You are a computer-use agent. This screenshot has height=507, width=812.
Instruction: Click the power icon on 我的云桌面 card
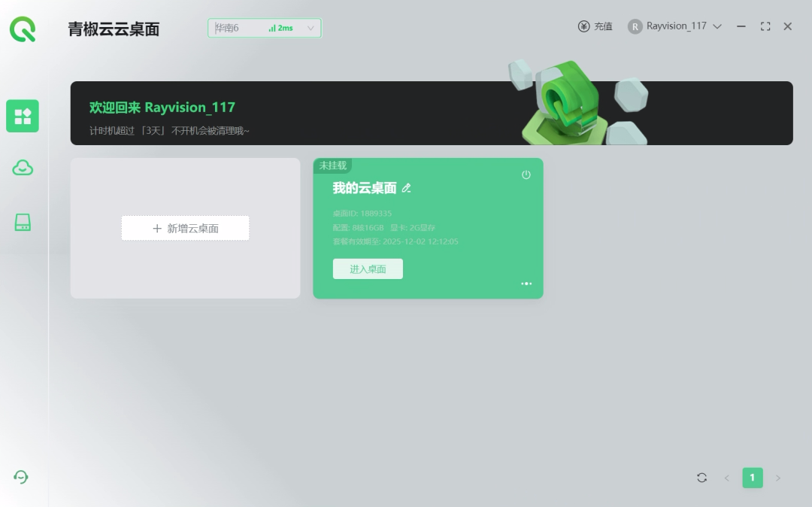[526, 175]
